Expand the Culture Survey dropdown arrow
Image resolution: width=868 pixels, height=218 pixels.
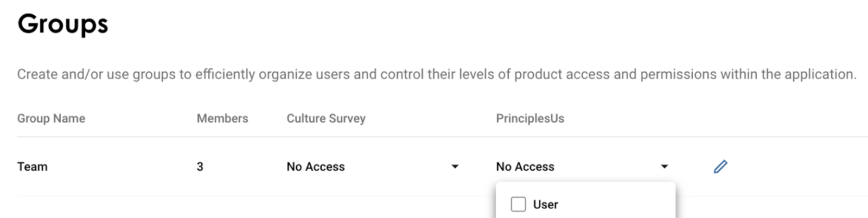tap(455, 166)
